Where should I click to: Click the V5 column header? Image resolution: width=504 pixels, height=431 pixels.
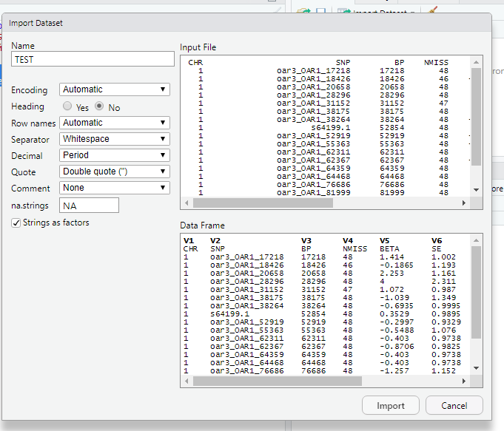point(385,240)
